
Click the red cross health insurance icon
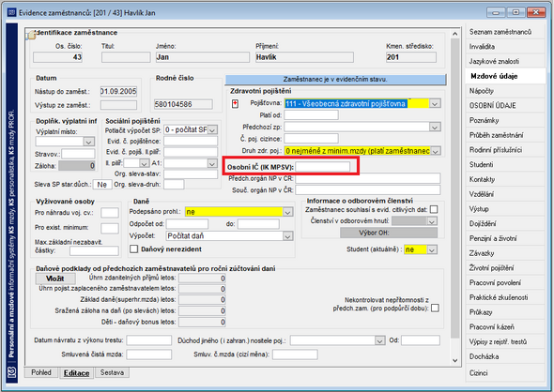[x=235, y=104]
